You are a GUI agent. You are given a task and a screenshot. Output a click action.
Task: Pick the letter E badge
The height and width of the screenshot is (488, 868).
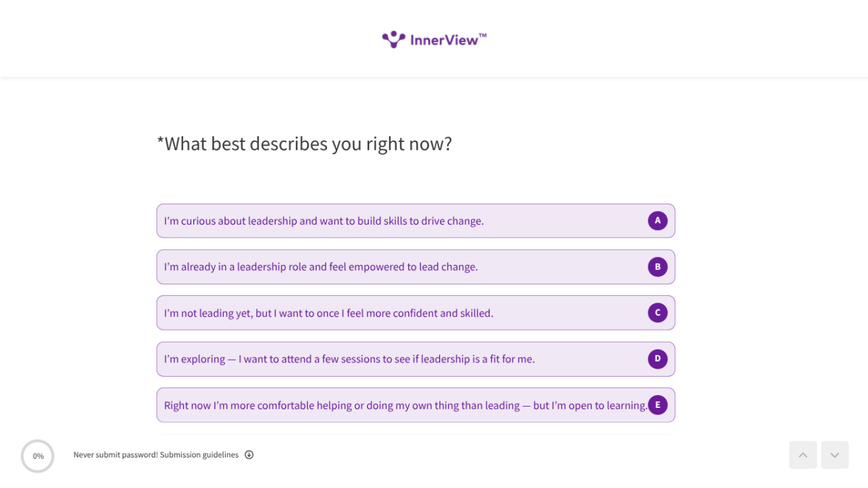(x=657, y=405)
